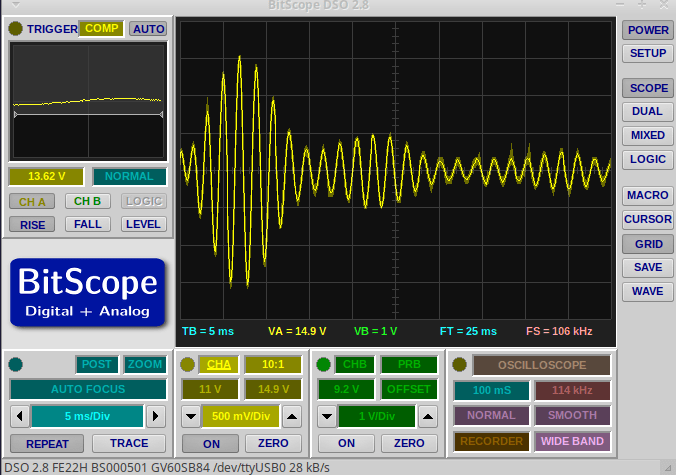Image resolution: width=676 pixels, height=475 pixels.
Task: Zero the Channel B offset
Action: (409, 444)
